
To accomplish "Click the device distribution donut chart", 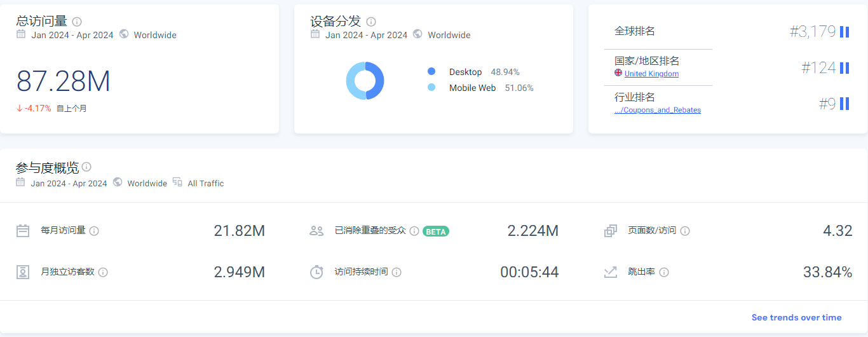I will [x=365, y=81].
